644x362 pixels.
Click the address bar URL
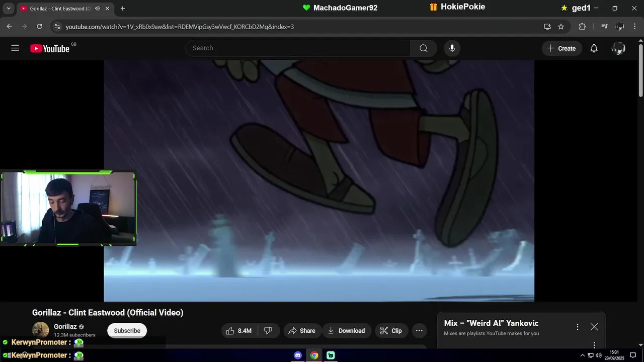180,27
